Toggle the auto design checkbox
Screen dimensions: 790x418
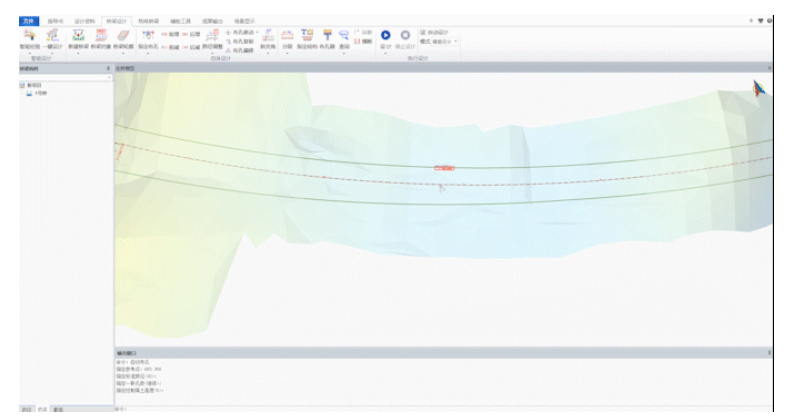[x=423, y=32]
